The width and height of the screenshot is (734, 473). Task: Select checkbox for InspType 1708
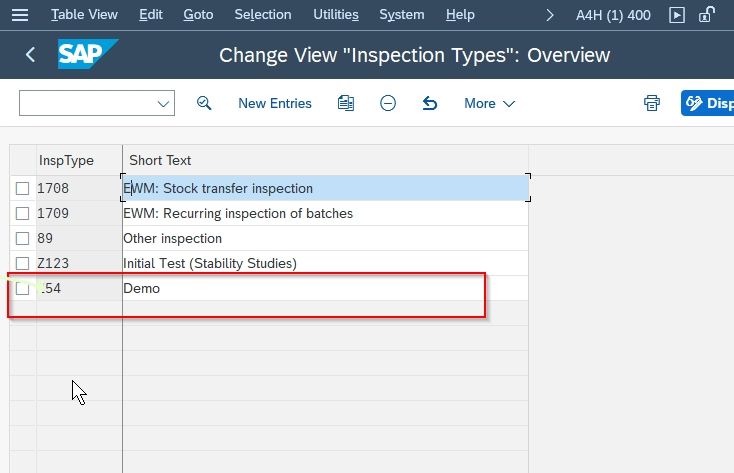[x=22, y=188]
